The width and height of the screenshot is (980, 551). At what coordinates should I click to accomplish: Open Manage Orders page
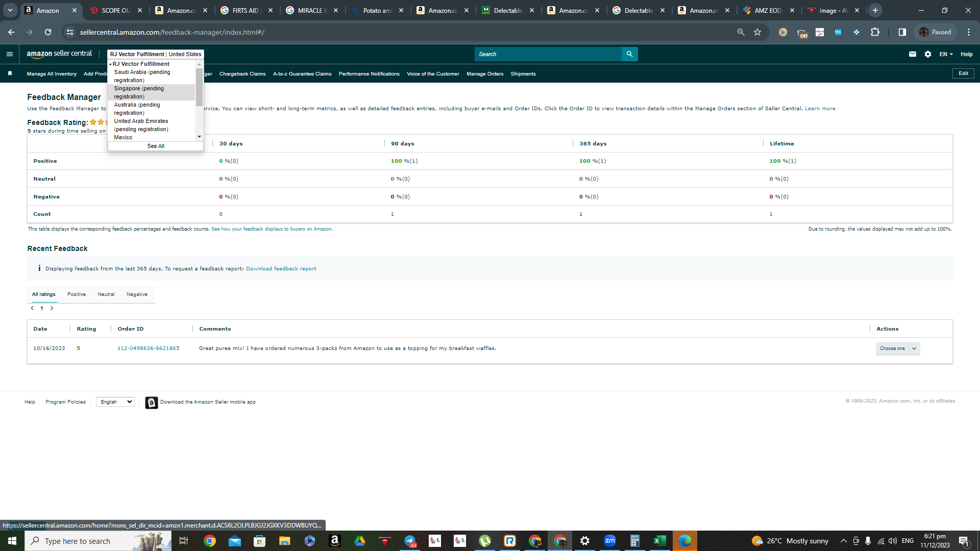(x=485, y=74)
